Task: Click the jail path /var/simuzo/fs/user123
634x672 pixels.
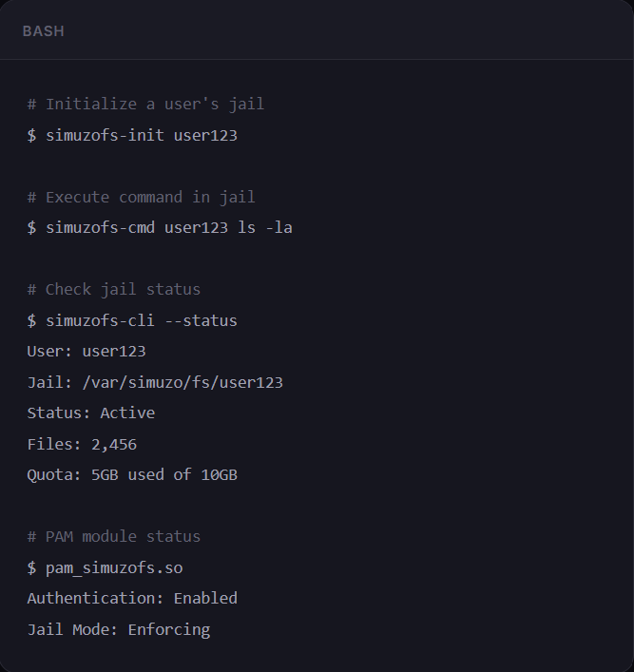Action: [x=183, y=382]
